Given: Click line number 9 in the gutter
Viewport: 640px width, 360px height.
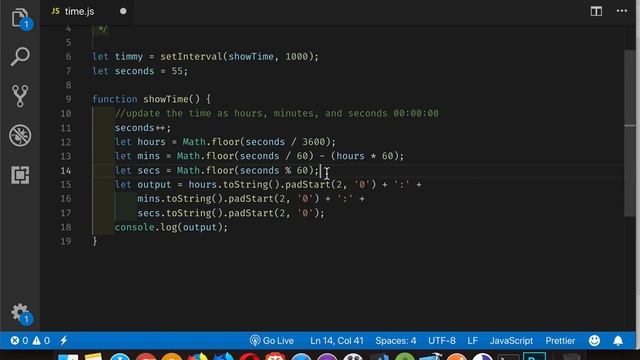Looking at the screenshot, I should coord(68,99).
